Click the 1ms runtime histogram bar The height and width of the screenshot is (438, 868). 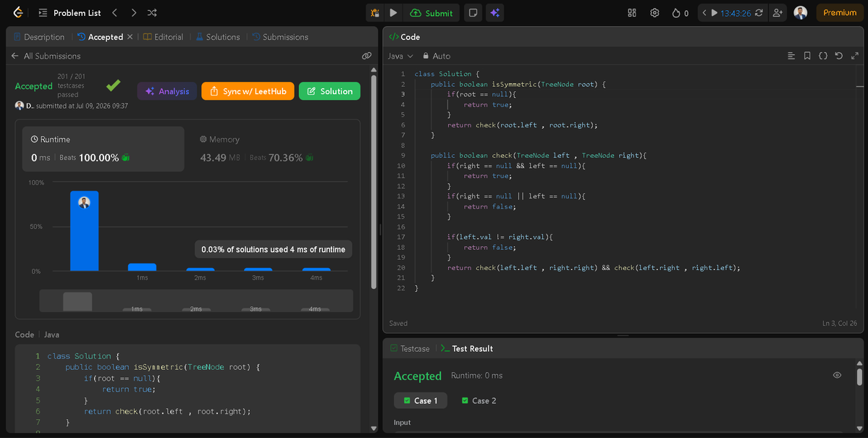(143, 267)
